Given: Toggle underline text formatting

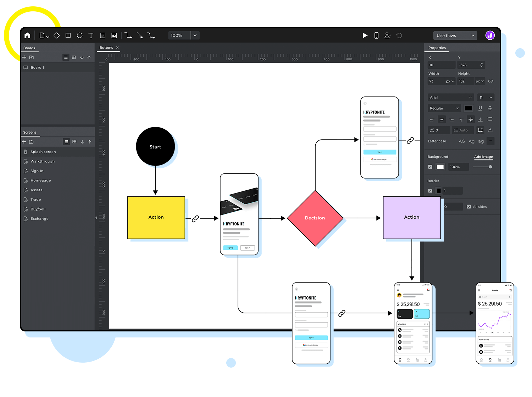Looking at the screenshot, I should pyautogui.click(x=480, y=108).
